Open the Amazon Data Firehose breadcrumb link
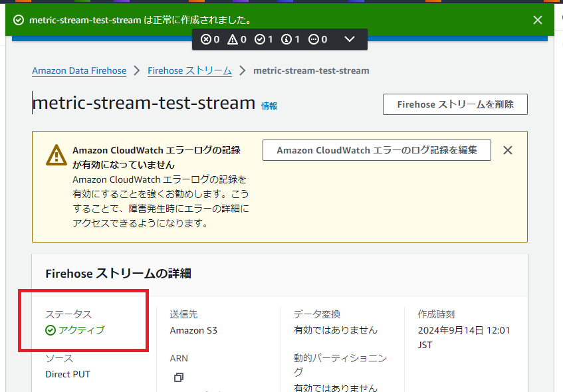The image size is (563, 392). coord(79,70)
